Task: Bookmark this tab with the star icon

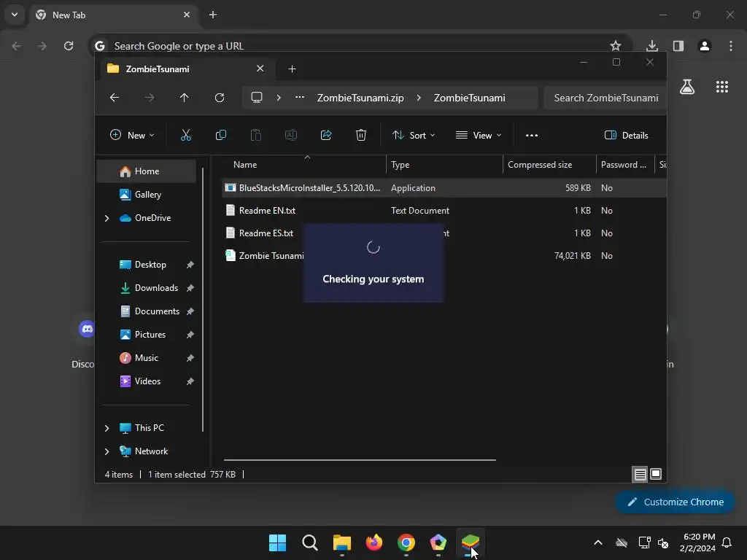Action: 616,46
